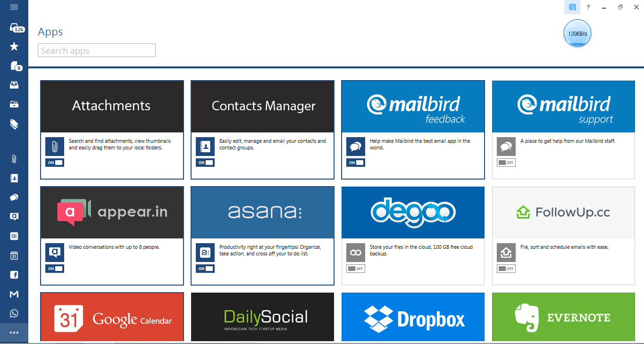This screenshot has height=344, width=644.
Task: Open the Starred folder star icon
Action: pyautogui.click(x=14, y=46)
